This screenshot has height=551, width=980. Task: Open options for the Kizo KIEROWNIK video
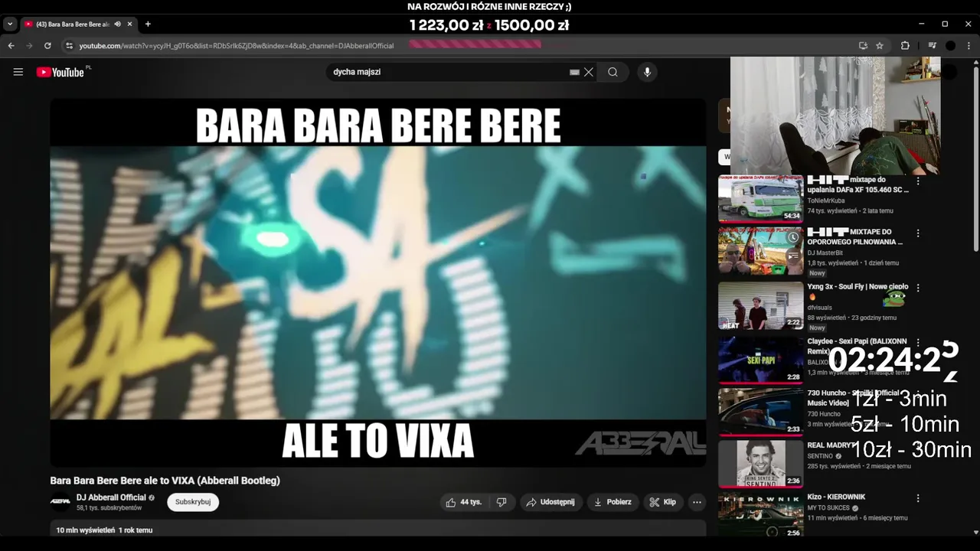[x=918, y=498]
